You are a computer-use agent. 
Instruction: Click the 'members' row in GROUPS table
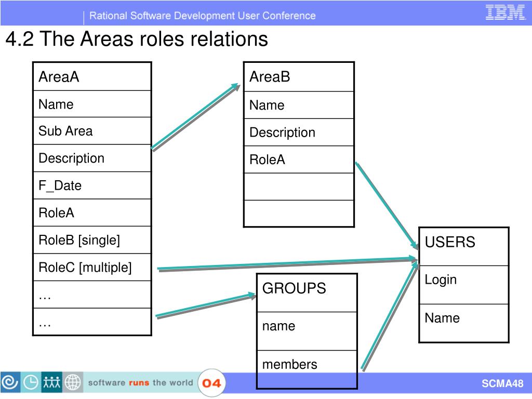307,369
